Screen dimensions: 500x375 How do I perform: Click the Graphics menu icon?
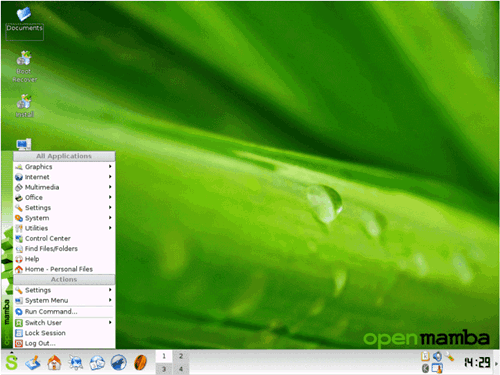(19, 167)
